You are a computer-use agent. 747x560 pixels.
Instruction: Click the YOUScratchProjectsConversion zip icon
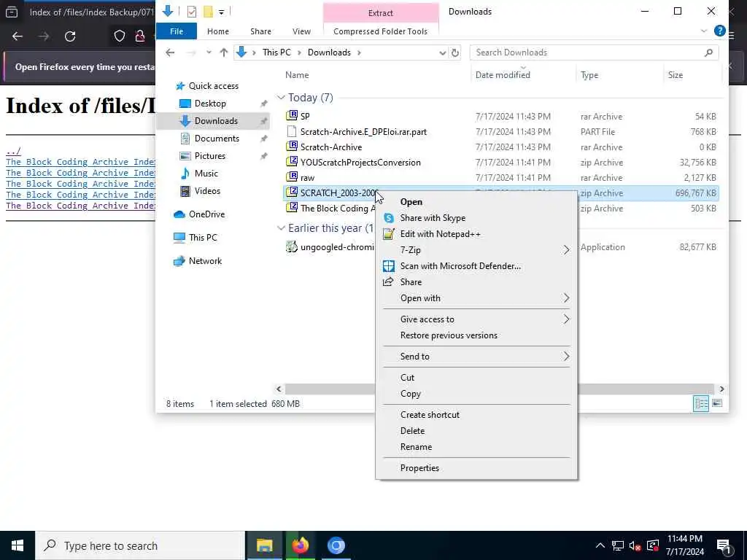[292, 162]
